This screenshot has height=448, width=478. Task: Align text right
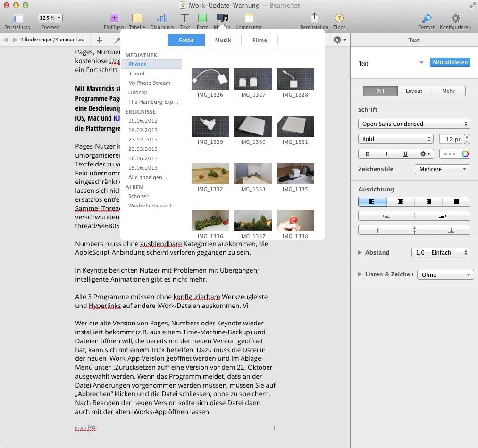pos(428,201)
